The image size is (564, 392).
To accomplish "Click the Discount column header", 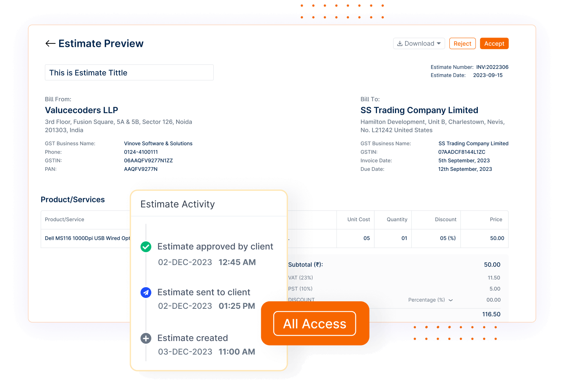I will click(446, 219).
